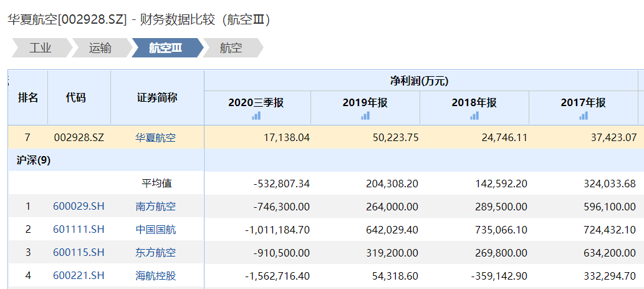Click bar chart icon under 2018年报
This screenshot has height=289, width=644.
(474, 115)
